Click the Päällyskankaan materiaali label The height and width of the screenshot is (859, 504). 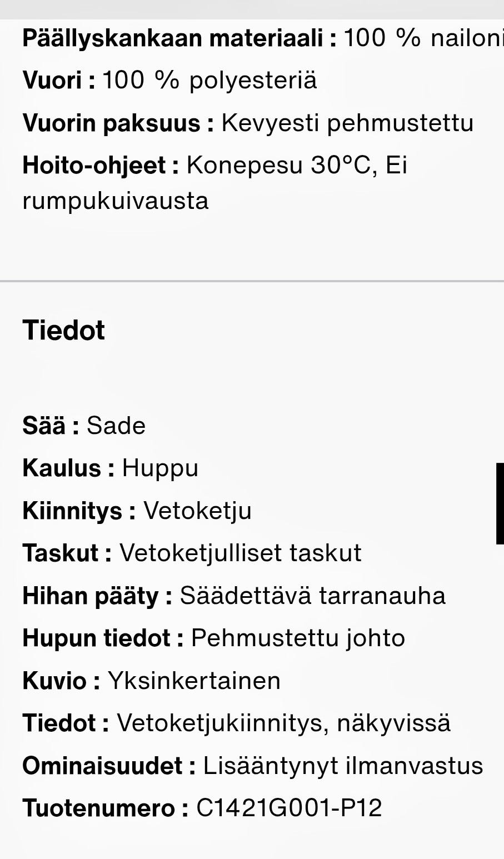(179, 38)
